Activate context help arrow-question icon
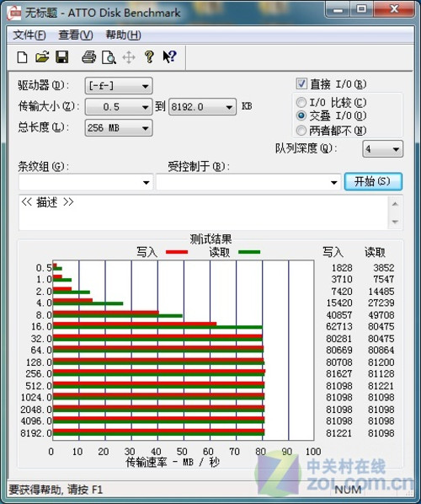 (169, 57)
